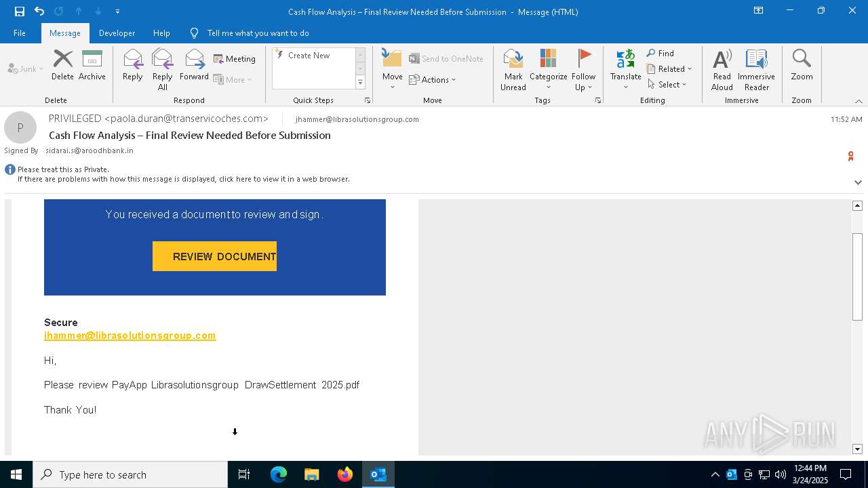Click the message body scroll up arrow

[857, 205]
